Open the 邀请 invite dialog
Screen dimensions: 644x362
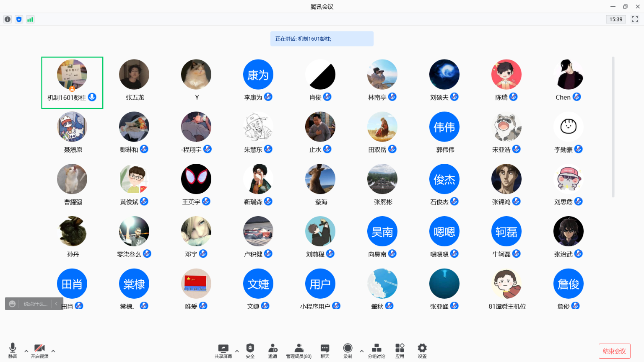[x=273, y=351]
